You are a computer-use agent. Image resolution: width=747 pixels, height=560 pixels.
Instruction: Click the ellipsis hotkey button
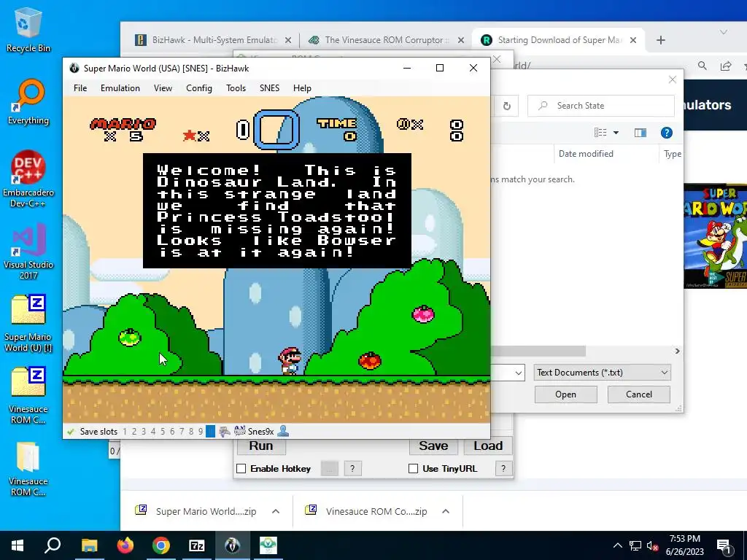(330, 469)
